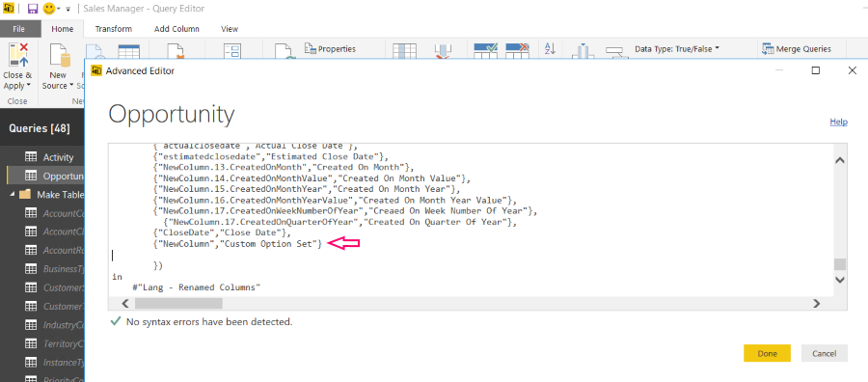Collapse the Make Table folder triangle
868x382 pixels.
(x=13, y=194)
